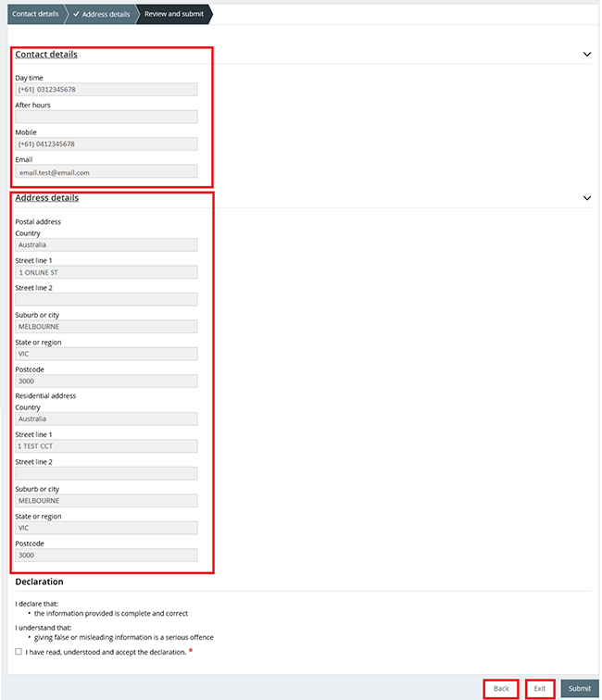The width and height of the screenshot is (602, 700).
Task: Click the residential address Country field
Action: (x=106, y=419)
